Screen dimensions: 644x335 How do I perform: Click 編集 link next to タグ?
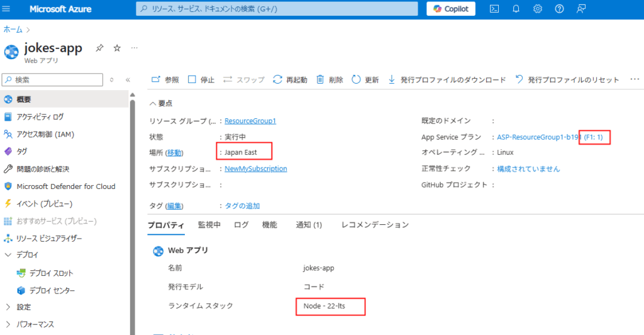174,206
